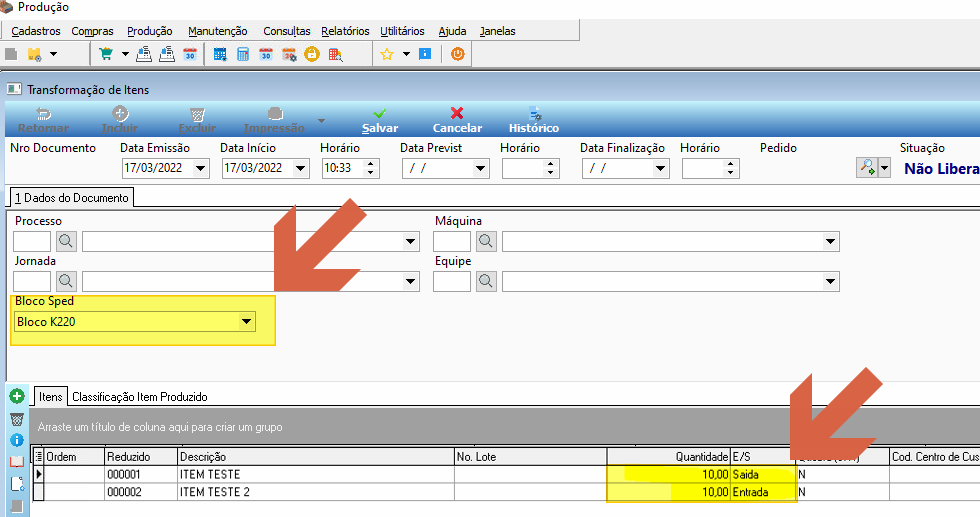The width and height of the screenshot is (980, 517).
Task: Click the yellow folder with gear icon
Action: 34,54
